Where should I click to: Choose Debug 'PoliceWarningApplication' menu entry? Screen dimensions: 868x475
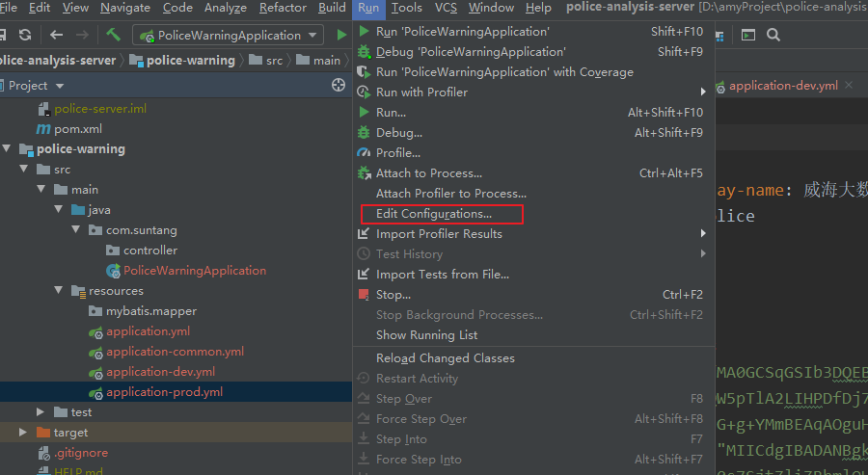532,52
